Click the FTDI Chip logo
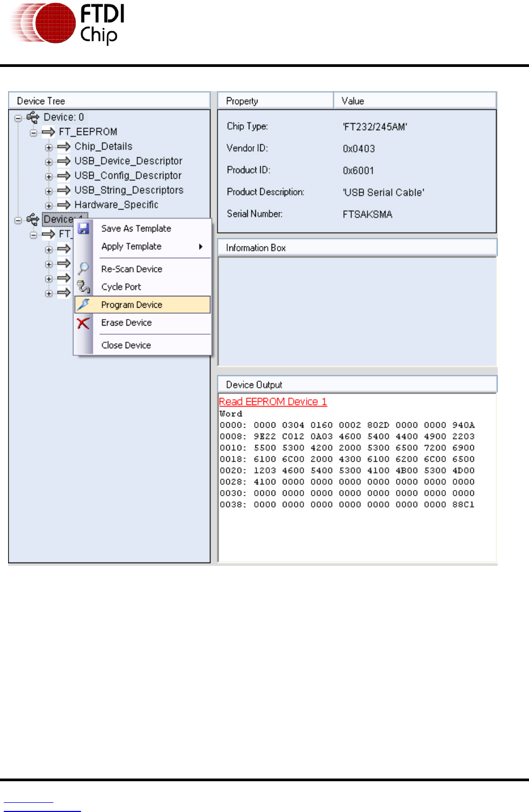This screenshot has height=812, width=529. click(67, 24)
